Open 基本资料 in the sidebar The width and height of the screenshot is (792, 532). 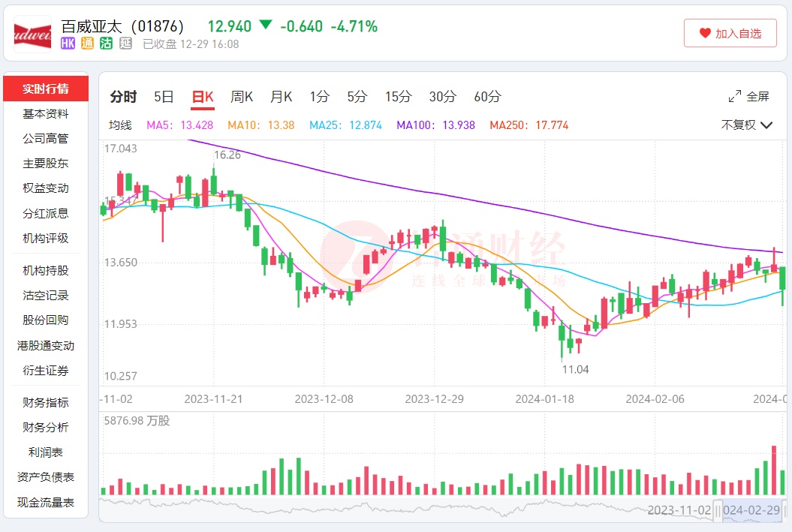tap(45, 114)
